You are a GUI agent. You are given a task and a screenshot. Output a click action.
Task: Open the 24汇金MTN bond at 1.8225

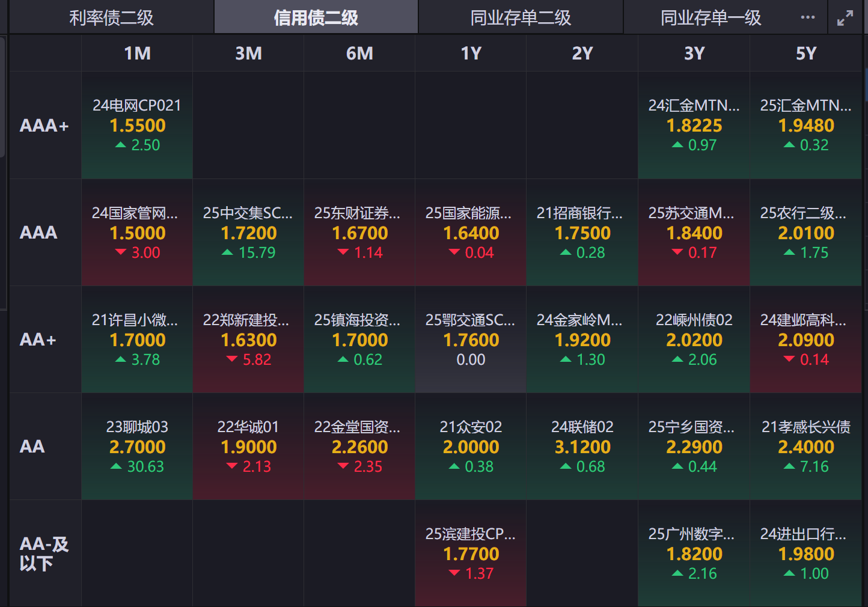click(x=694, y=126)
